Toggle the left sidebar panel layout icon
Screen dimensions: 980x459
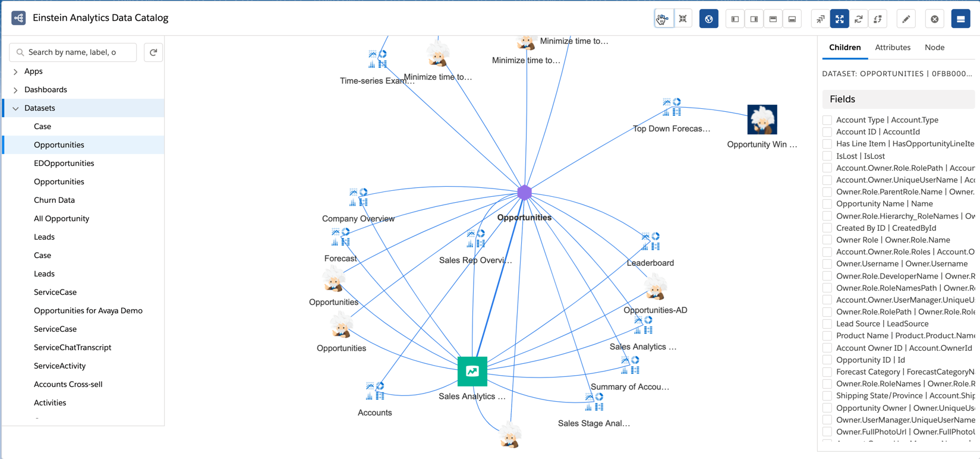[x=735, y=19]
